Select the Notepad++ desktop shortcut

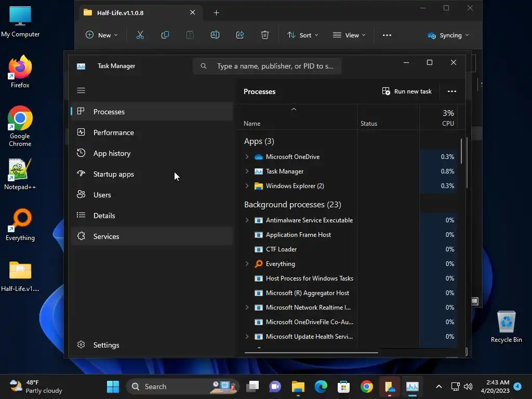[20, 174]
